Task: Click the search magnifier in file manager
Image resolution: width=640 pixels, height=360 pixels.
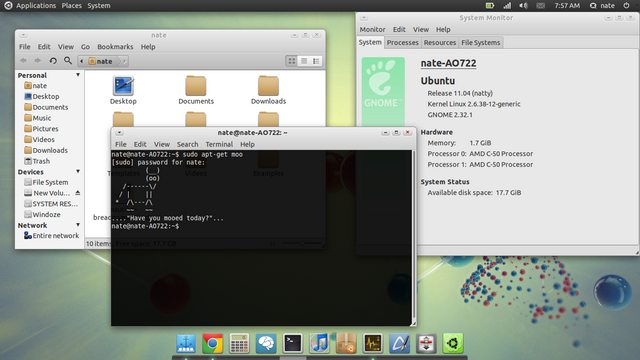Action: [68, 60]
